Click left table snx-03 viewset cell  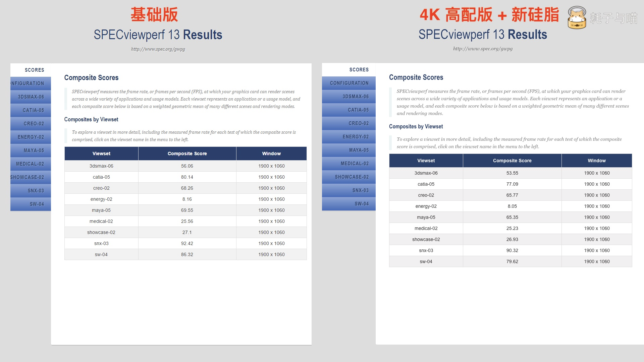pos(101,243)
